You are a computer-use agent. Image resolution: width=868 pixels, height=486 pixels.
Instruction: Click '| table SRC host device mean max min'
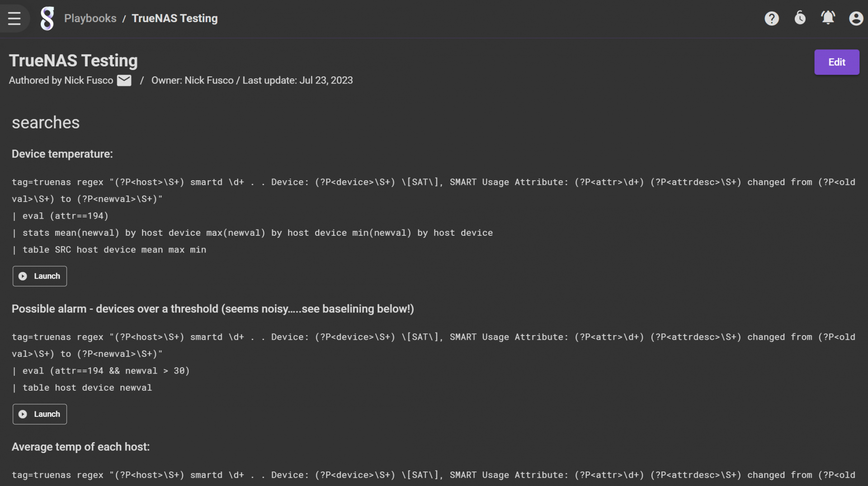109,250
